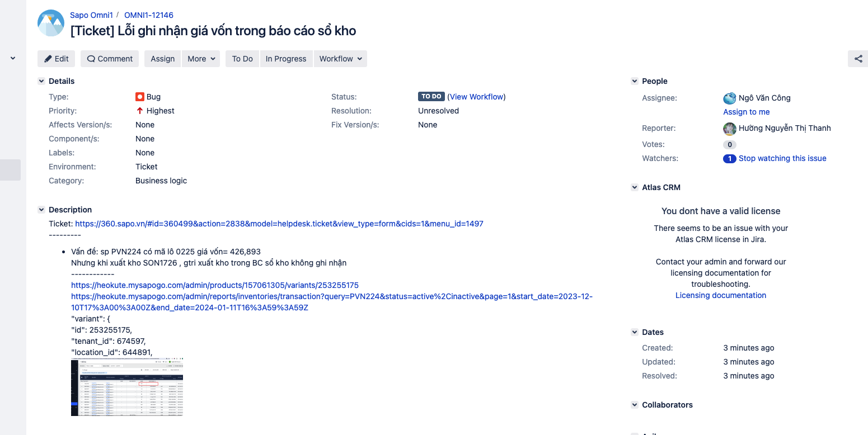Image resolution: width=868 pixels, height=435 pixels.
Task: Click the Highest priority arrow icon
Action: [140, 111]
